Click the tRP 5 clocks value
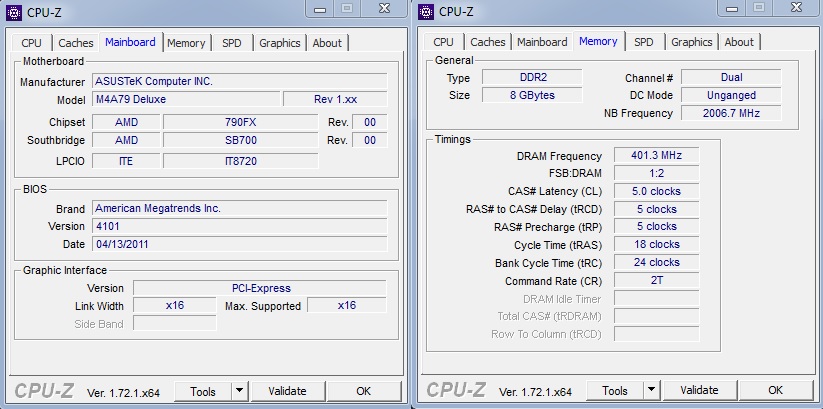Image resolution: width=823 pixels, height=409 pixels. tap(657, 226)
